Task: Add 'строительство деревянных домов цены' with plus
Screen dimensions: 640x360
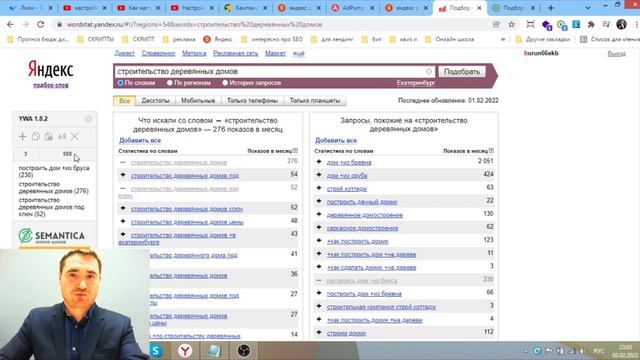Action: click(123, 222)
